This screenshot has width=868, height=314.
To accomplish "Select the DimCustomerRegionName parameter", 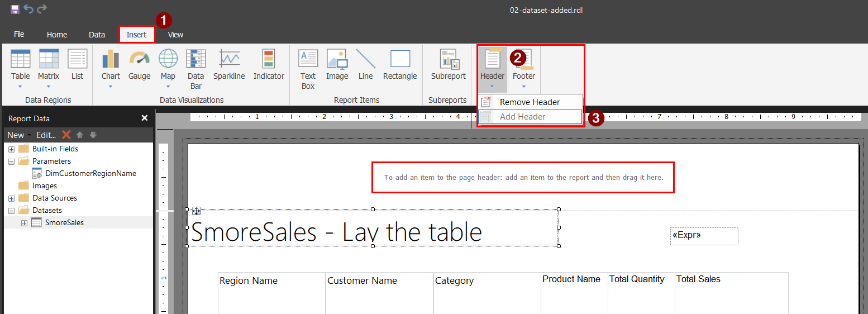I will tap(91, 174).
